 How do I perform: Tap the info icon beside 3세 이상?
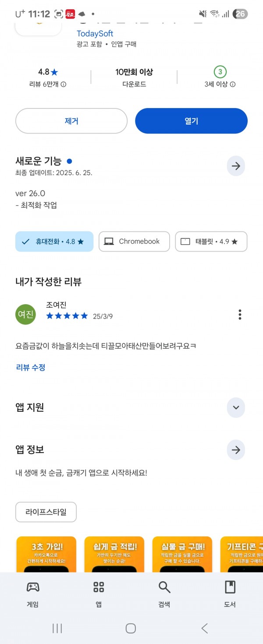pyautogui.click(x=233, y=84)
